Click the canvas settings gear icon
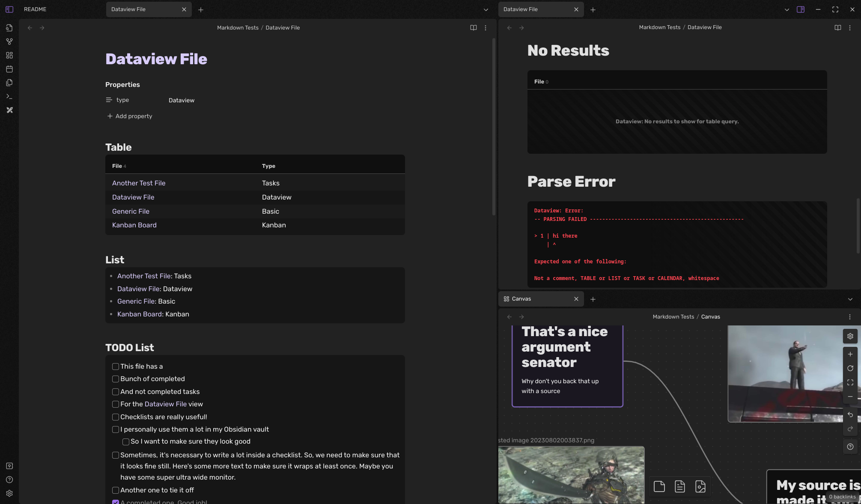The height and width of the screenshot is (504, 861). click(850, 336)
